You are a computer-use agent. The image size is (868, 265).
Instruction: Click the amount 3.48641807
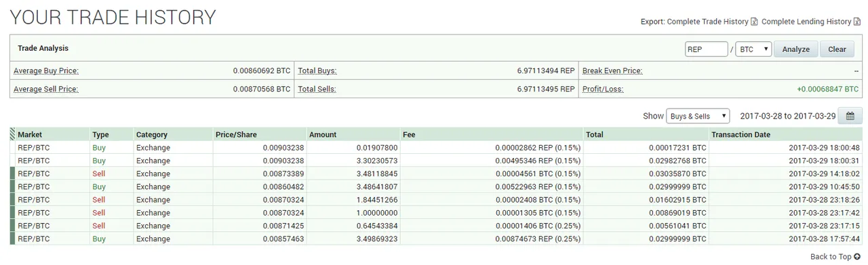click(x=376, y=186)
